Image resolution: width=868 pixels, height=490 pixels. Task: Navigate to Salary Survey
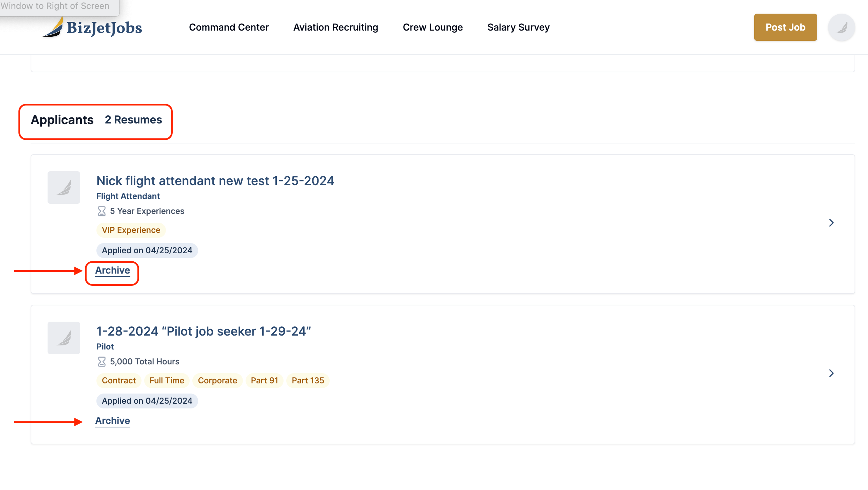[x=518, y=27]
